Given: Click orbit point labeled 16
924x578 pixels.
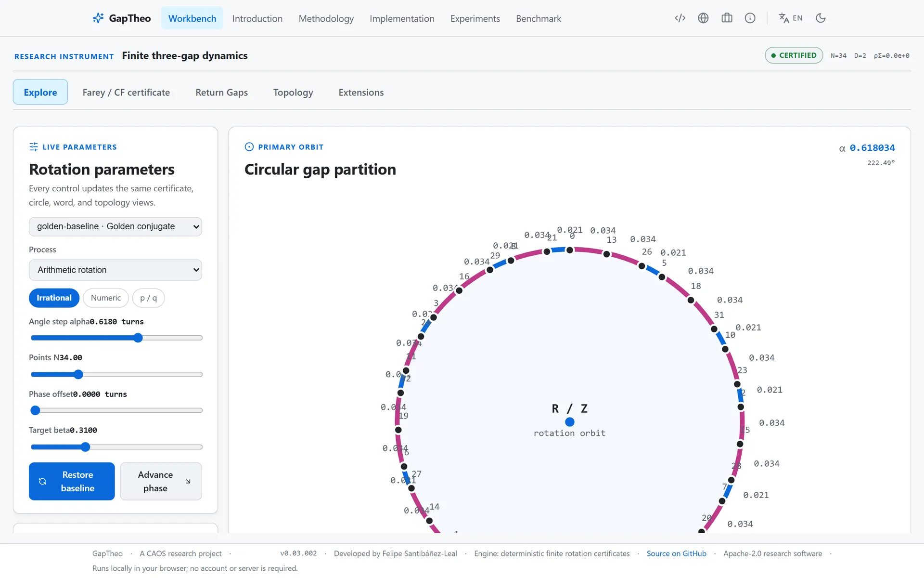Looking at the screenshot, I should (459, 290).
